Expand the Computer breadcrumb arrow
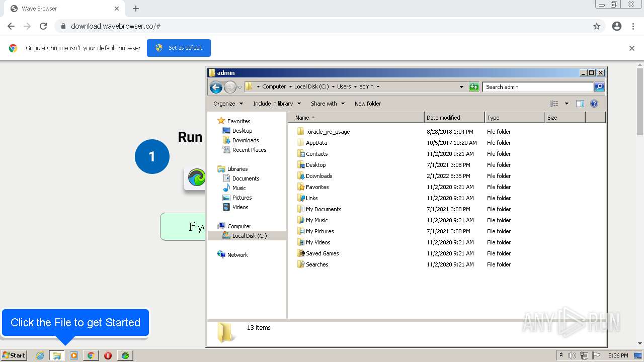The image size is (644, 362). click(290, 86)
